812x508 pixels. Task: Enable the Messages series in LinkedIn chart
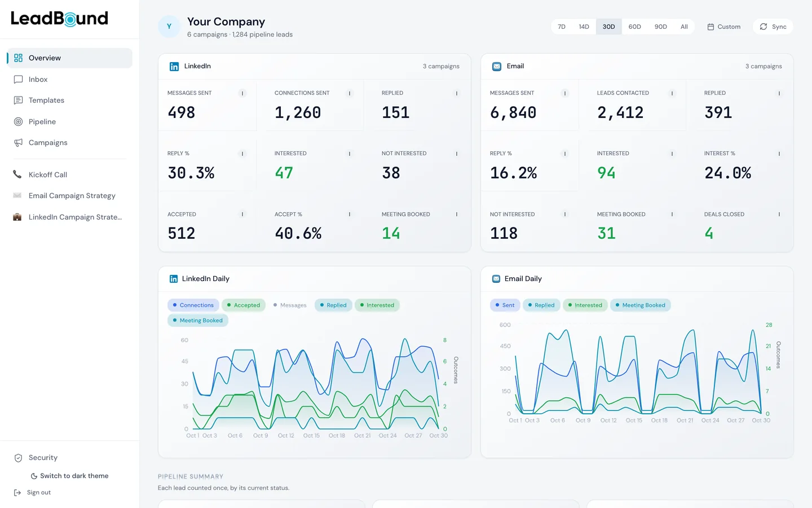tap(290, 305)
